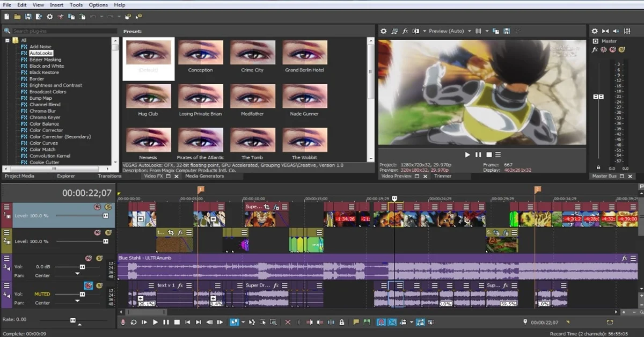Solo audio track 4
The height and width of the screenshot is (337, 644).
99,285
